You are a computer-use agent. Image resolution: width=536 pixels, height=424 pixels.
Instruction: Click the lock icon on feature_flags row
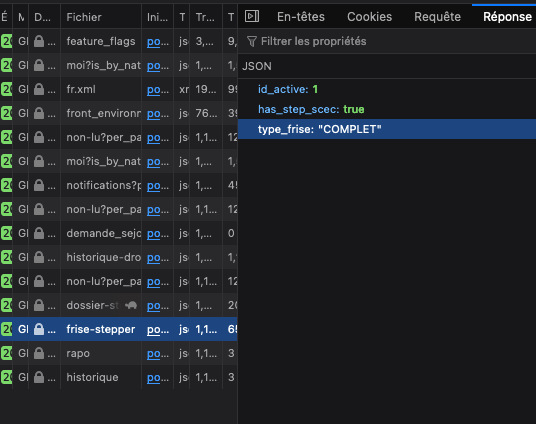tap(39, 41)
